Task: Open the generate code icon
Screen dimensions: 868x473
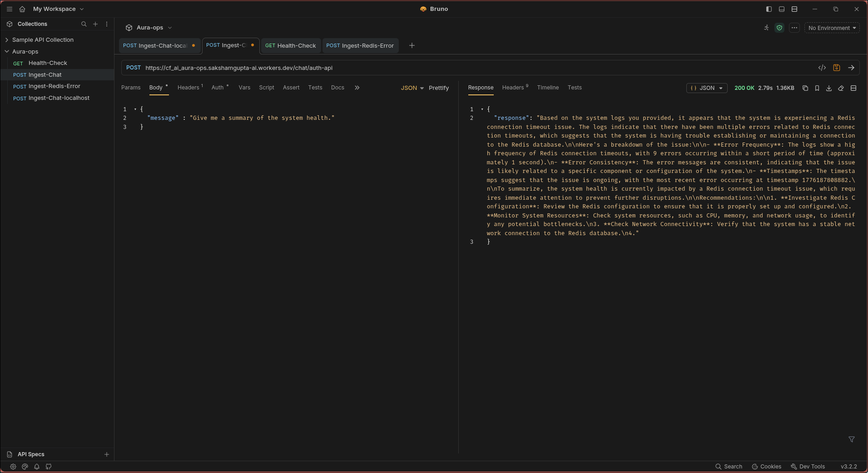Action: 822,68
